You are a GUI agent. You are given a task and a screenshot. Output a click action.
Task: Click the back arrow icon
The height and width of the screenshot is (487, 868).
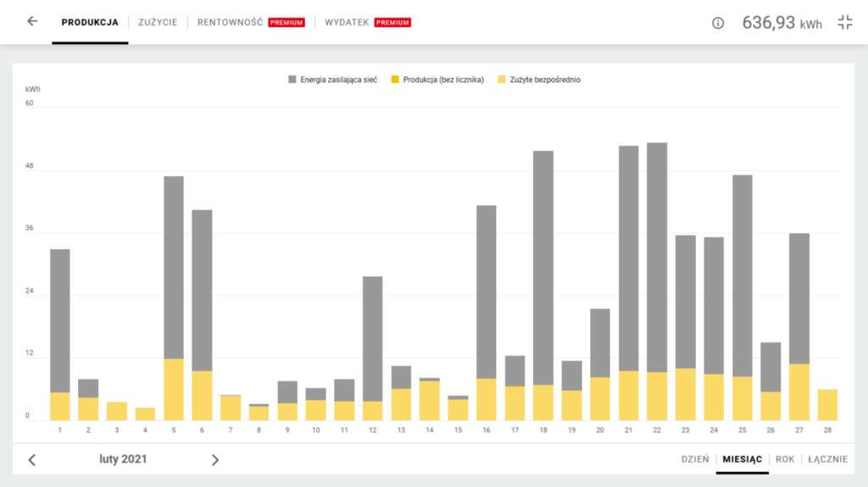pyautogui.click(x=32, y=22)
